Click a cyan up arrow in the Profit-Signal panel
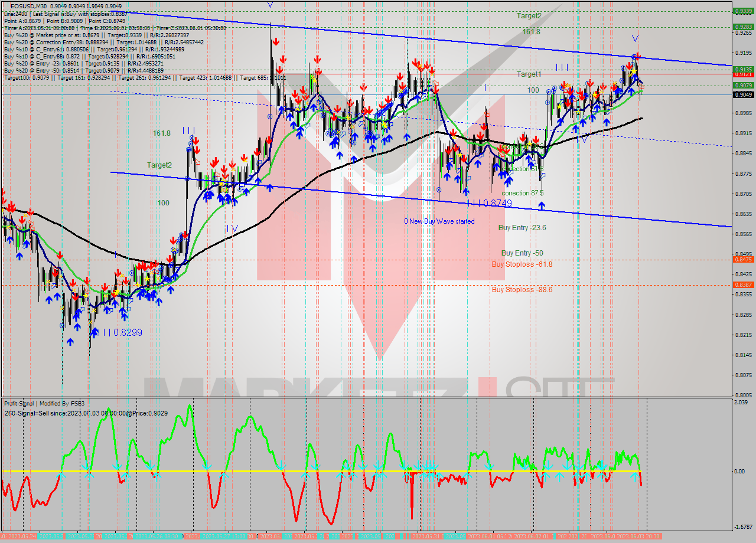756x543 pixels. coord(61,474)
